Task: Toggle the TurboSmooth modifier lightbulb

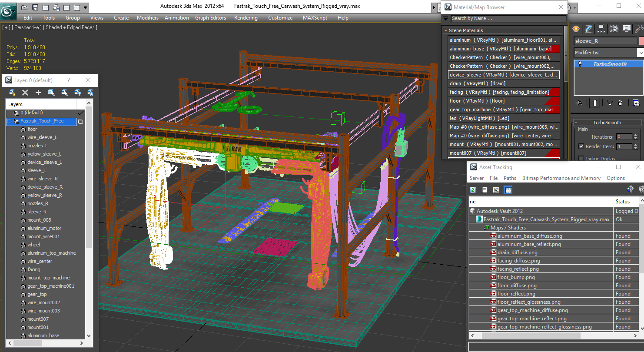Action: point(580,64)
